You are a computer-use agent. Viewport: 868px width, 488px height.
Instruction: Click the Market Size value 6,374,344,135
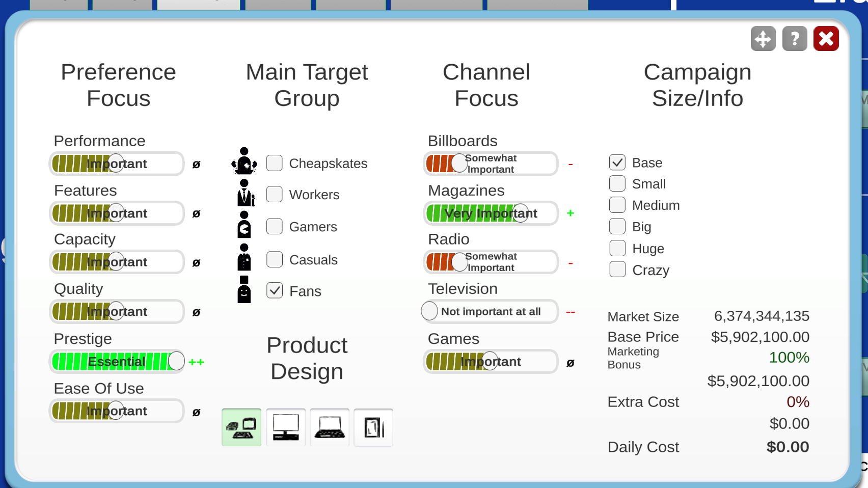(762, 316)
